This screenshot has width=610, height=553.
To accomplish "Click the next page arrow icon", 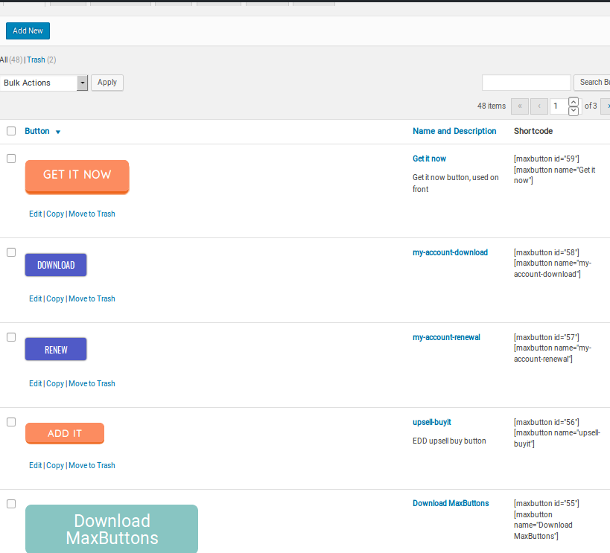I will [x=606, y=106].
